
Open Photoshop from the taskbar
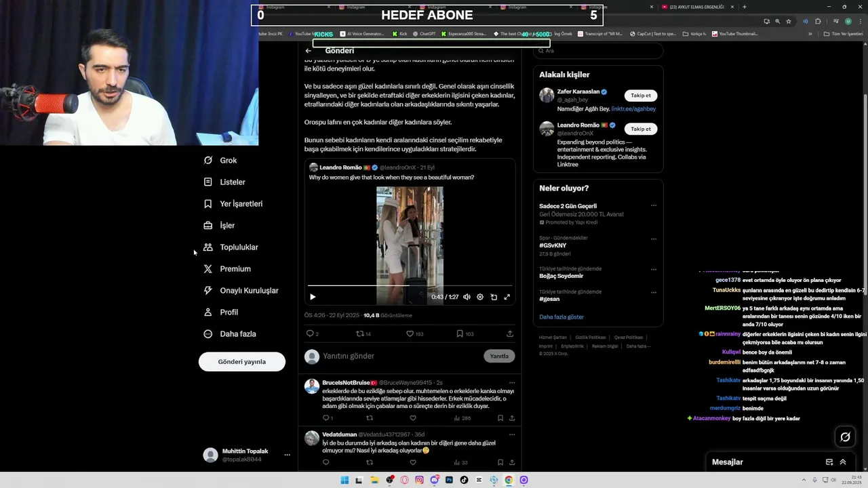click(449, 480)
